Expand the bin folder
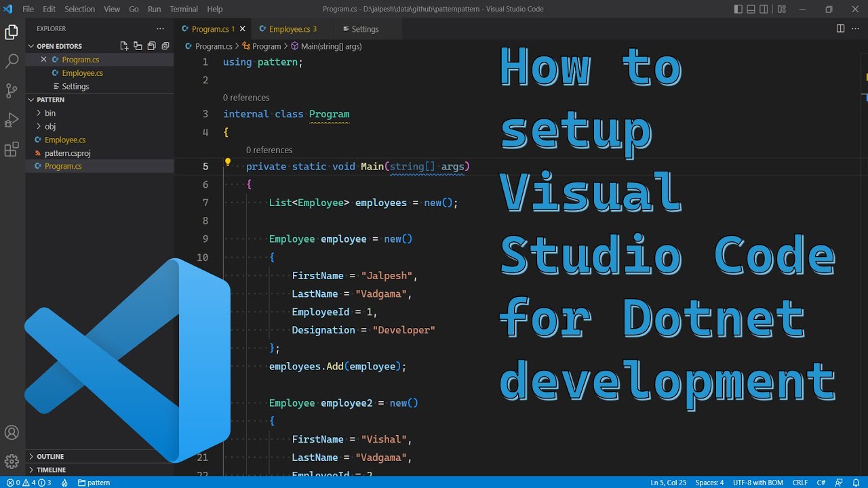The width and height of the screenshot is (868, 488). pos(99,113)
